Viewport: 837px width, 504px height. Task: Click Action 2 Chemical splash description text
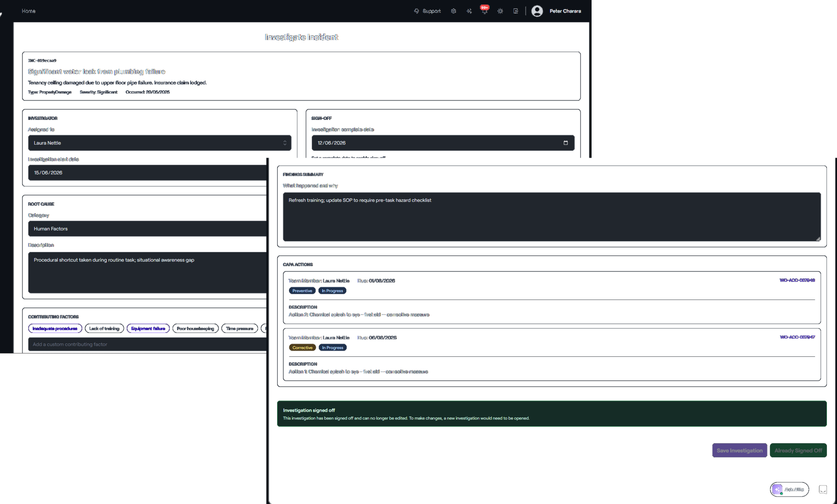359,315
